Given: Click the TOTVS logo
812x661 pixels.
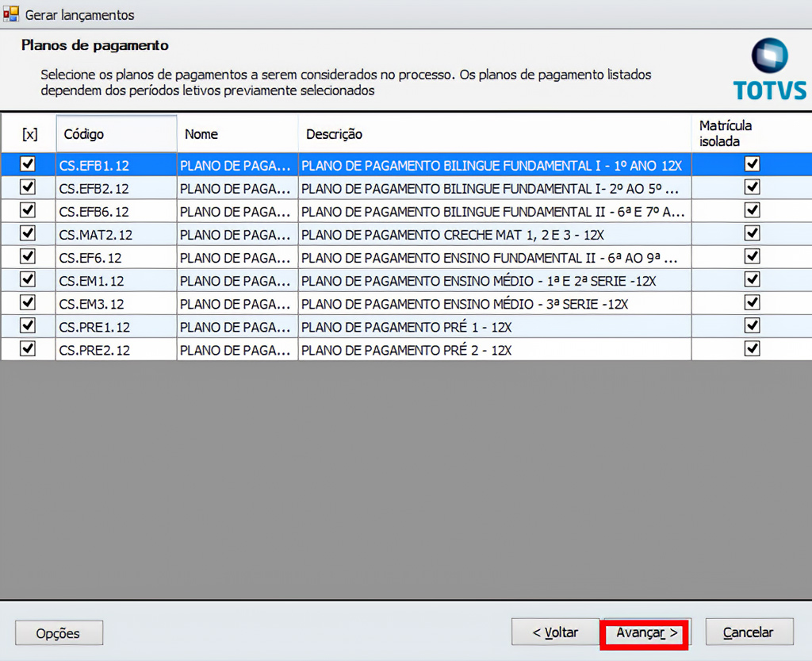Looking at the screenshot, I should [768, 70].
